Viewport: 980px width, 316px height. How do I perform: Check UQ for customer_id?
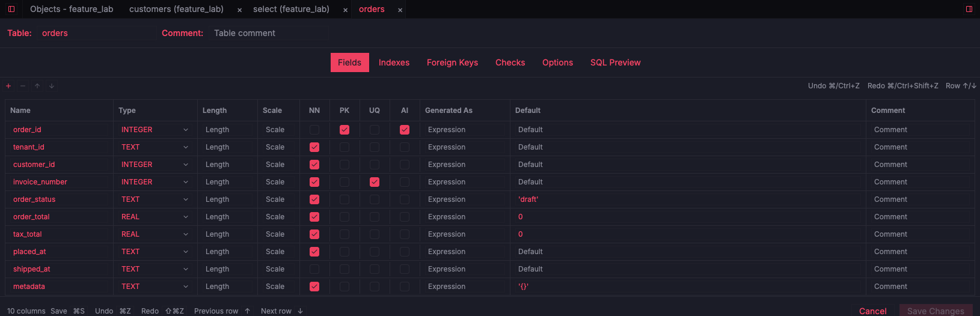pyautogui.click(x=375, y=165)
